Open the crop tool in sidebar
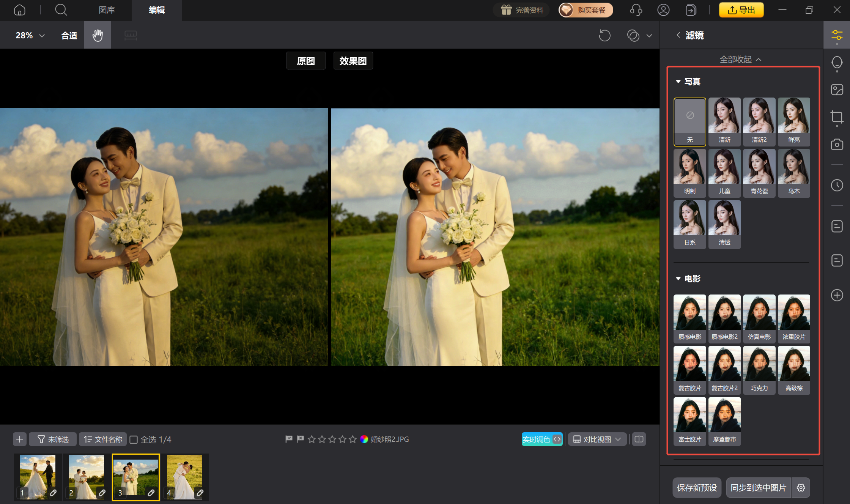Screen dimensions: 850x504 (837, 117)
